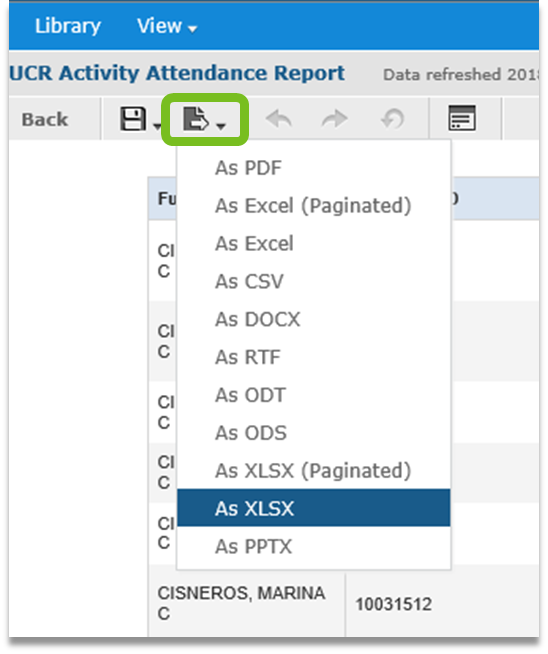Image resolution: width=548 pixels, height=654 pixels.
Task: Click the Undo arrow icon
Action: (279, 119)
